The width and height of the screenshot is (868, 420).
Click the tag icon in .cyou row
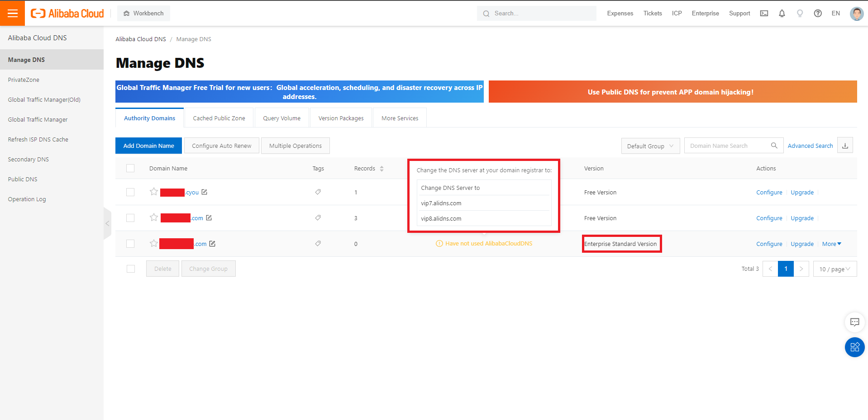coord(318,192)
